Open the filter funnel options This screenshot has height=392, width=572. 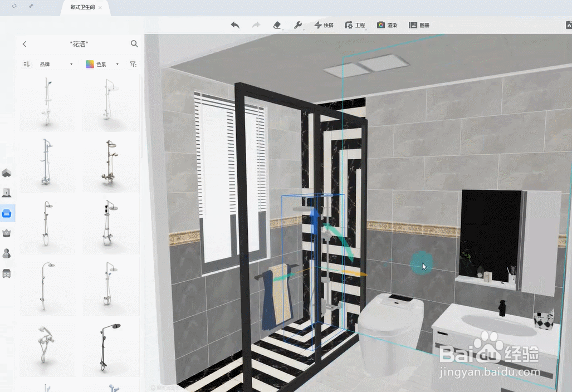point(133,64)
